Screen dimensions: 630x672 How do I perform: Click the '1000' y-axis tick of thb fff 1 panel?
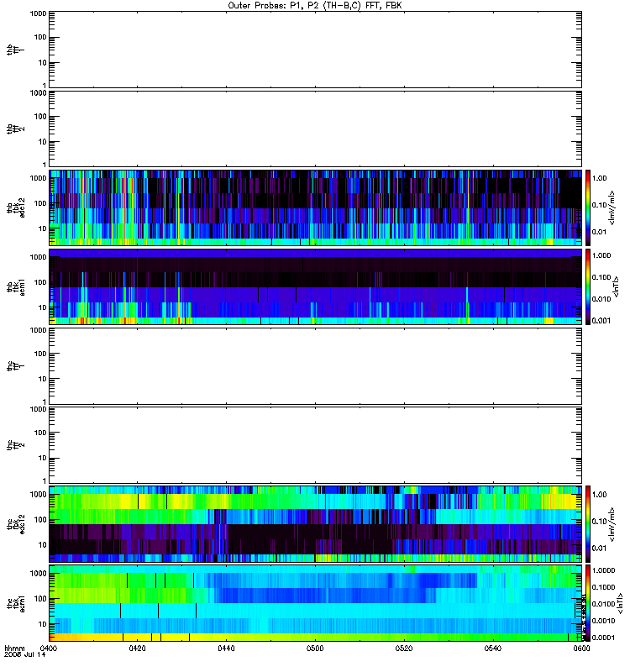(x=38, y=13)
